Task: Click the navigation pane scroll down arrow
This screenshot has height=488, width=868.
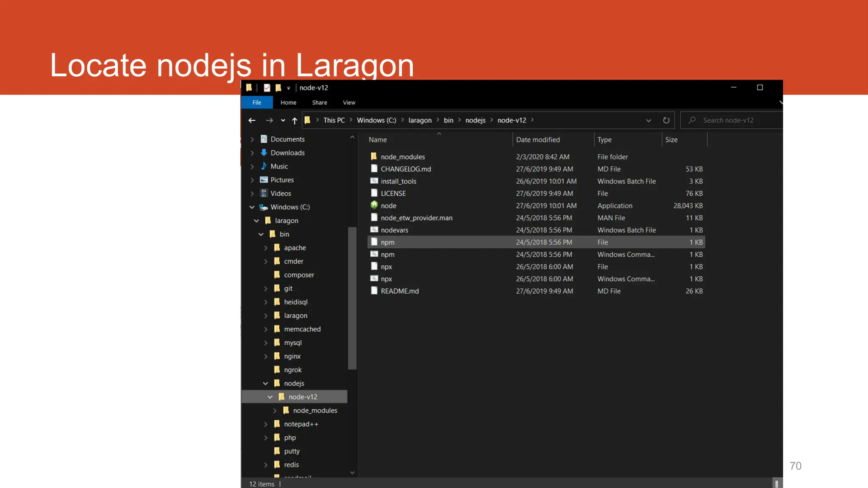Action: (x=352, y=473)
